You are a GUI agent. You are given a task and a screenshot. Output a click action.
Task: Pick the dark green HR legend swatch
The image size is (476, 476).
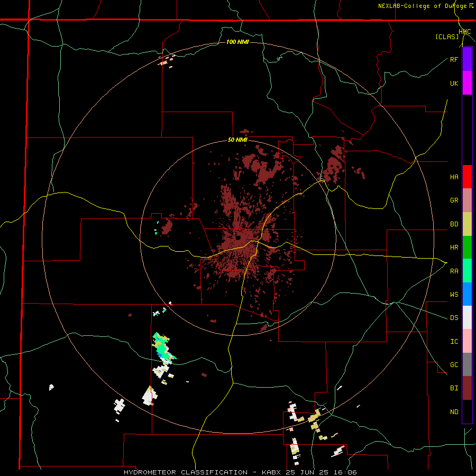tap(467, 248)
